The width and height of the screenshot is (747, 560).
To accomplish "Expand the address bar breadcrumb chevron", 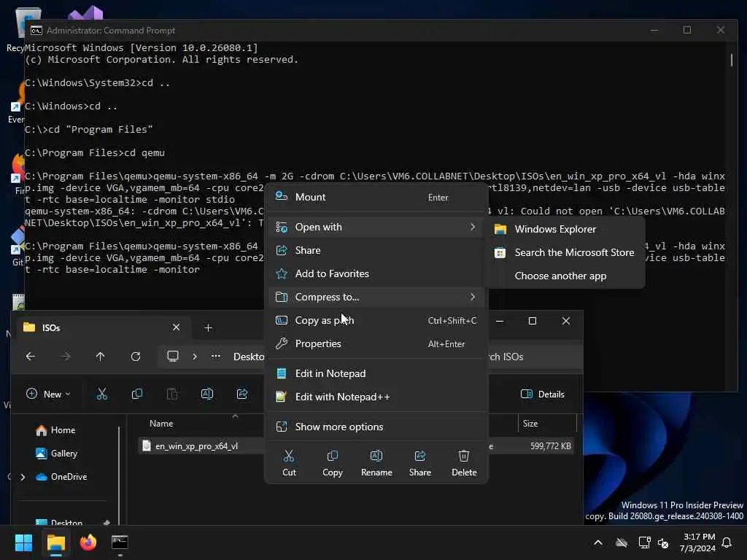I will pyautogui.click(x=195, y=357).
